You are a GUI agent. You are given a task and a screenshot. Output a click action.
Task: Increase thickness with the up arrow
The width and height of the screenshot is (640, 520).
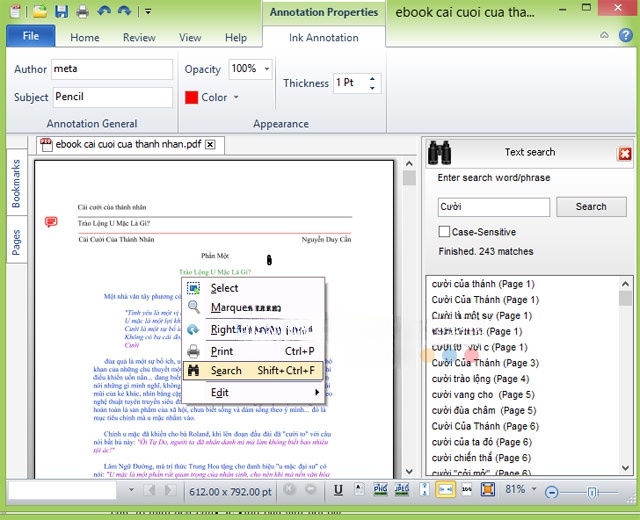(x=372, y=78)
